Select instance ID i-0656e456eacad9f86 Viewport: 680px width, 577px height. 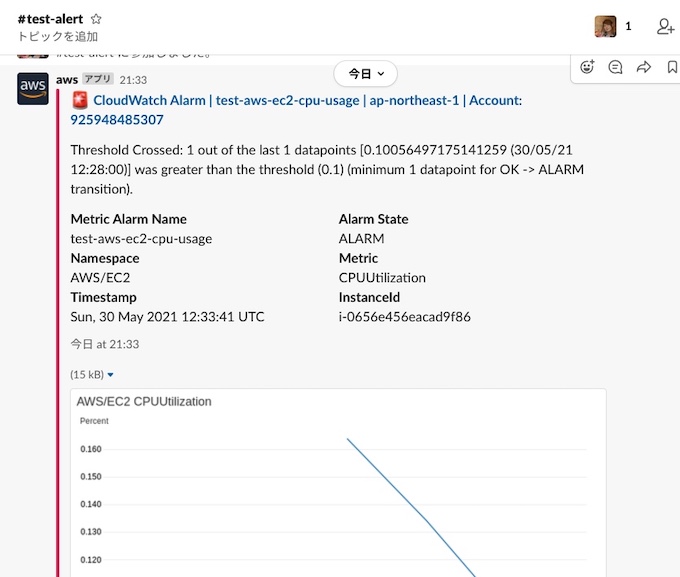click(x=405, y=317)
